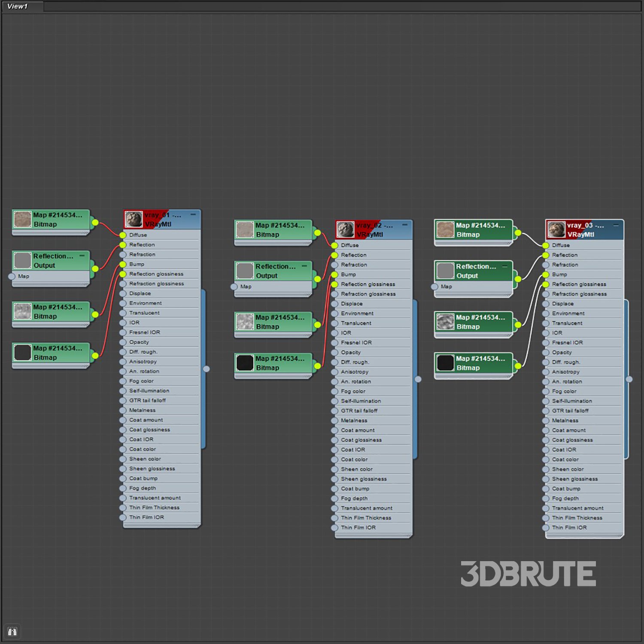Click the Diffuse input socket on vray_01
This screenshot has height=644, width=644.
point(123,235)
